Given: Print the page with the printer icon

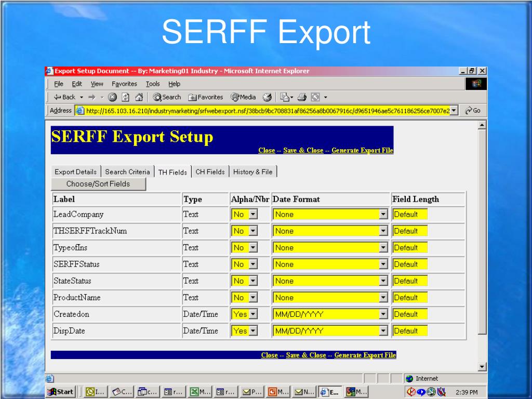Looking at the screenshot, I should tap(302, 97).
